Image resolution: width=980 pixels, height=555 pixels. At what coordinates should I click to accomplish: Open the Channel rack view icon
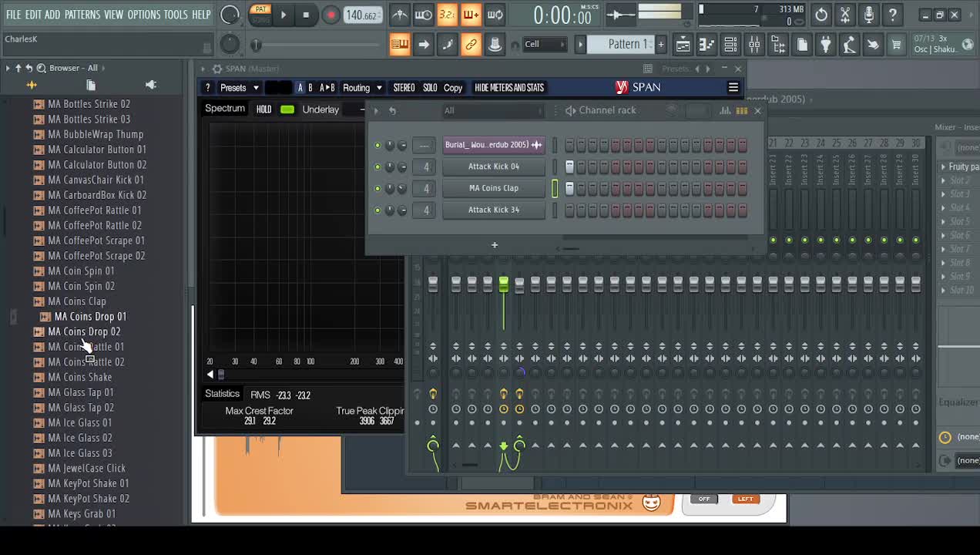click(730, 45)
